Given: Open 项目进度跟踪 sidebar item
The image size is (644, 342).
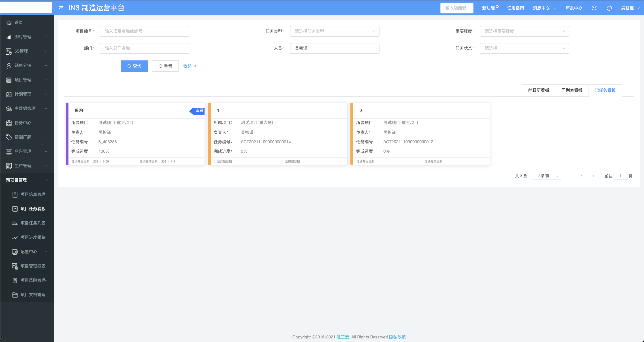Looking at the screenshot, I should pos(33,237).
